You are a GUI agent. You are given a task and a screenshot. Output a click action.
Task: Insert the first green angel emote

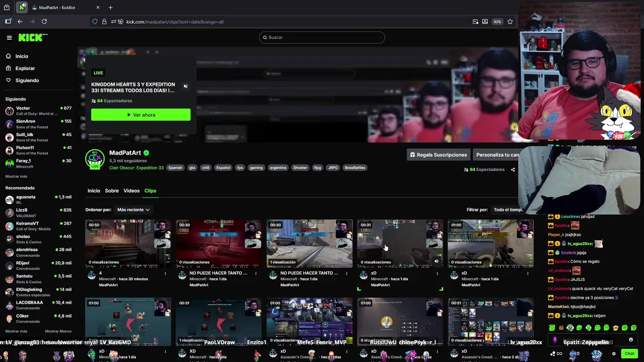click(552, 328)
